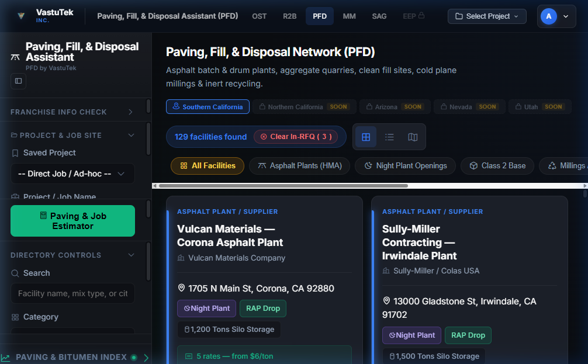Click the magnifier icon next to Search
Image resolution: width=588 pixels, height=364 pixels.
pyautogui.click(x=15, y=273)
